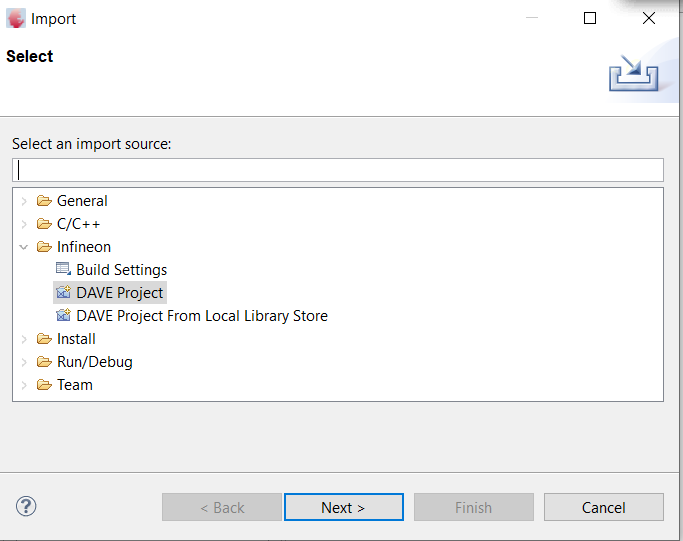Expand the Install category arrow
This screenshot has width=683, height=541.
point(24,339)
